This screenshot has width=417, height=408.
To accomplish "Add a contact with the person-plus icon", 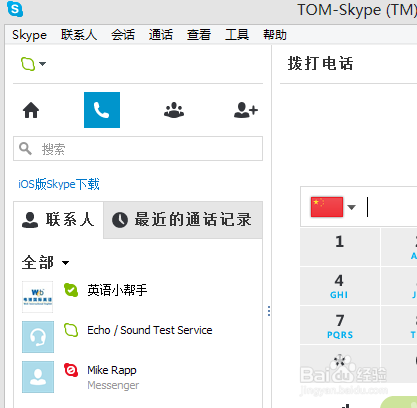I will pos(246,110).
